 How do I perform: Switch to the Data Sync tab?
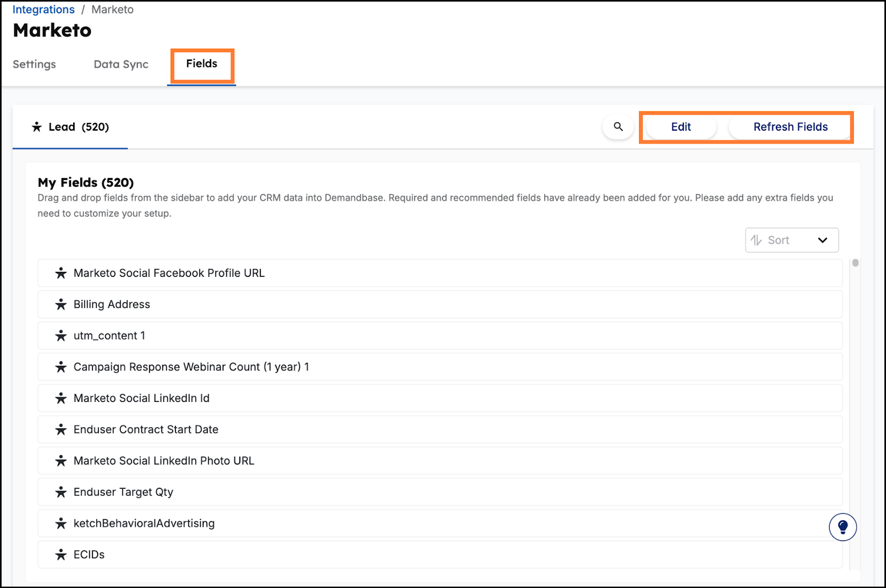121,64
